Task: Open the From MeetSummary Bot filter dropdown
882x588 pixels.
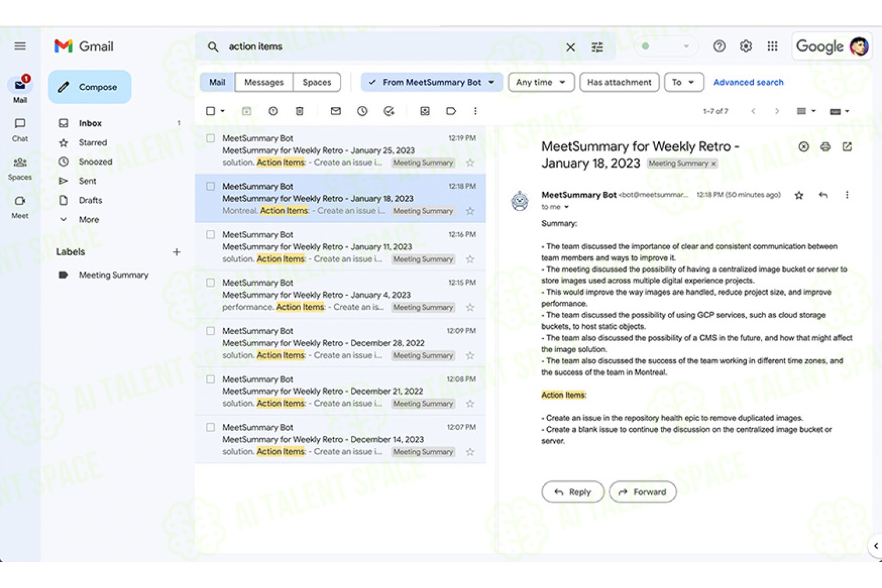Action: pyautogui.click(x=432, y=82)
